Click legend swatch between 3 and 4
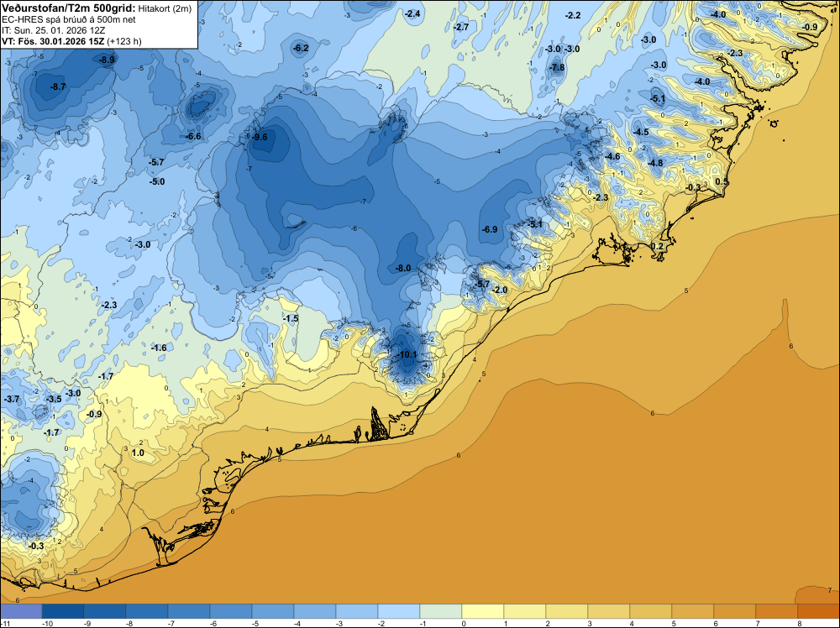 [608, 611]
